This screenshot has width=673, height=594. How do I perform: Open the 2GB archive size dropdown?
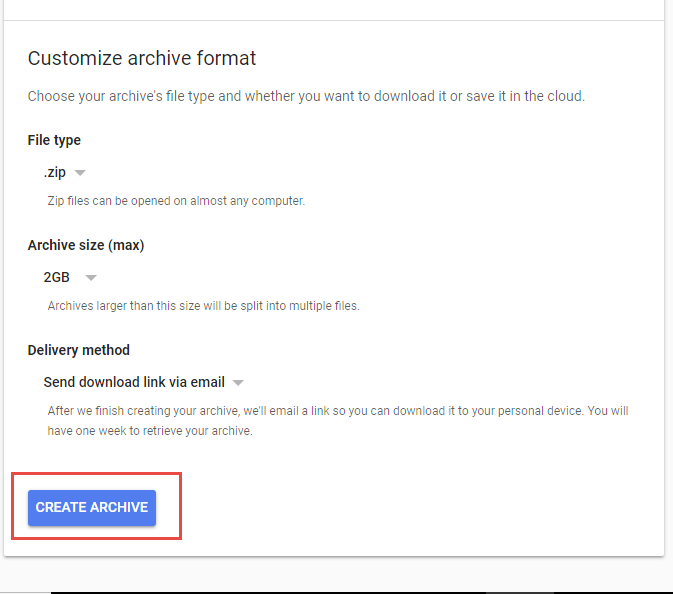tap(70, 277)
